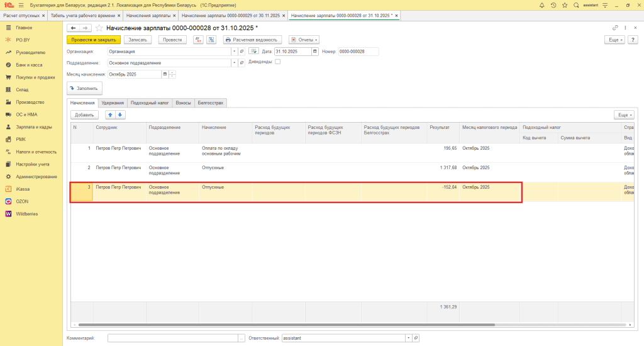Click into the Комментарий input field
The width and height of the screenshot is (644, 346).
pyautogui.click(x=173, y=338)
